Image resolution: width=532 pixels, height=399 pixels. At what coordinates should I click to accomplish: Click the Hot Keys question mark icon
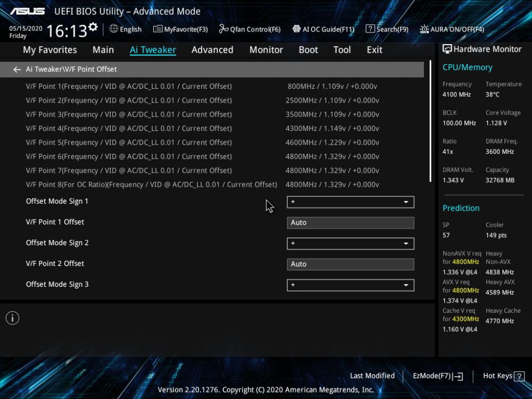pos(519,376)
